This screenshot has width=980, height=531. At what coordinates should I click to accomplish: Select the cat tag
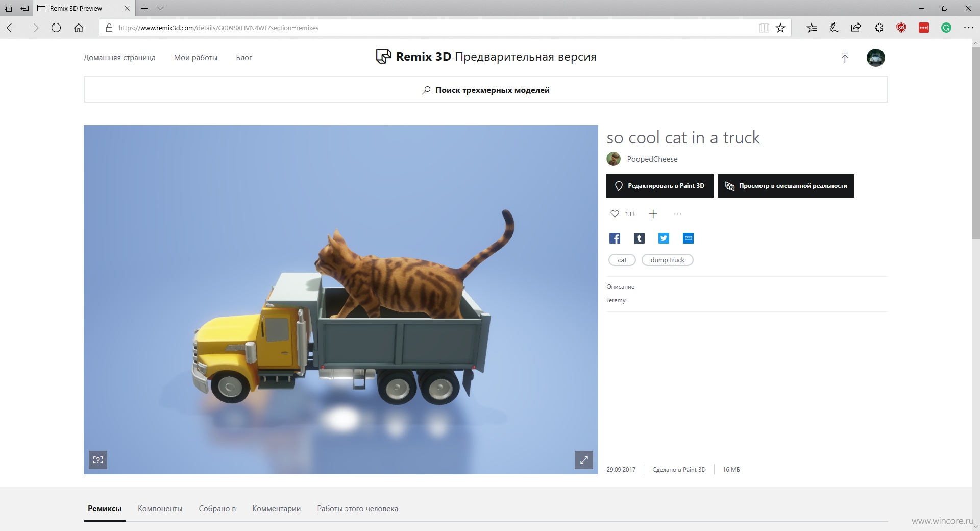[x=622, y=260]
